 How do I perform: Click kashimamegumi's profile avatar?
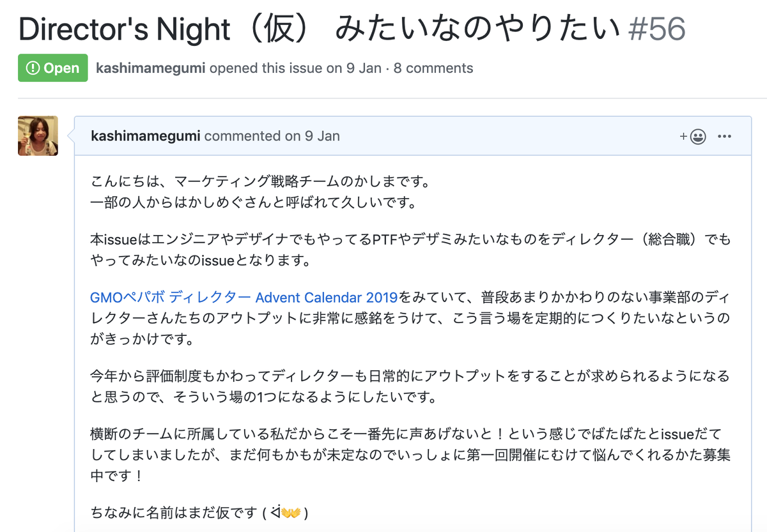tap(38, 135)
